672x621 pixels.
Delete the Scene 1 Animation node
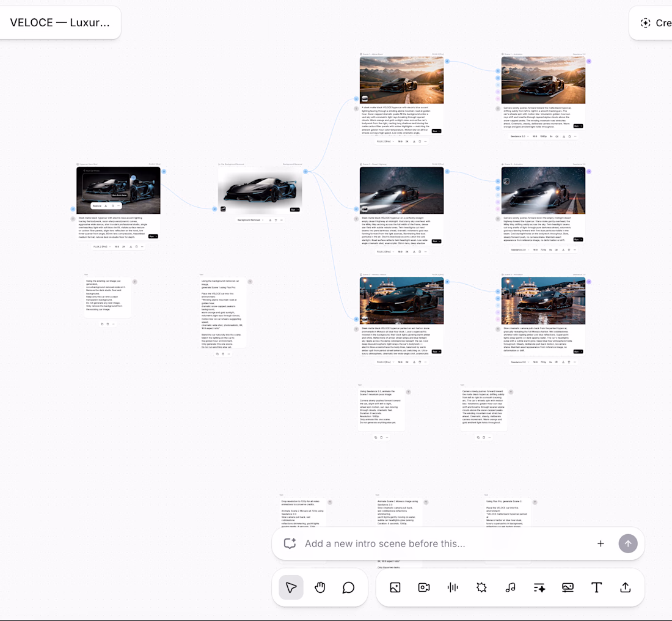tap(569, 136)
